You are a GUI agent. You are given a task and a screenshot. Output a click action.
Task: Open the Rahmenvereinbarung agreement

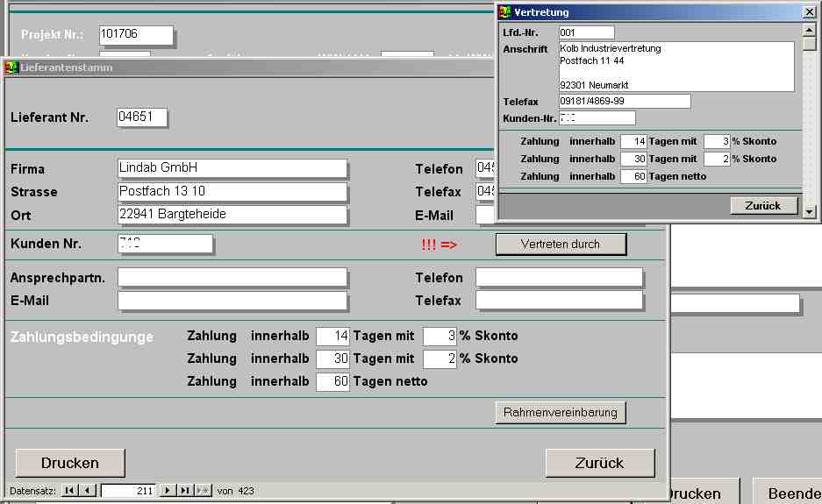[x=561, y=412]
